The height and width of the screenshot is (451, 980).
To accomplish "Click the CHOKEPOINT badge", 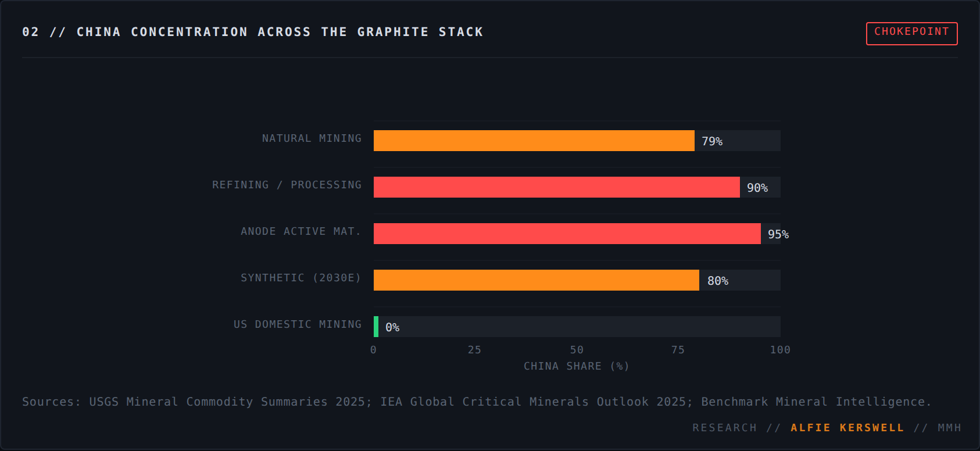I will tap(911, 33).
